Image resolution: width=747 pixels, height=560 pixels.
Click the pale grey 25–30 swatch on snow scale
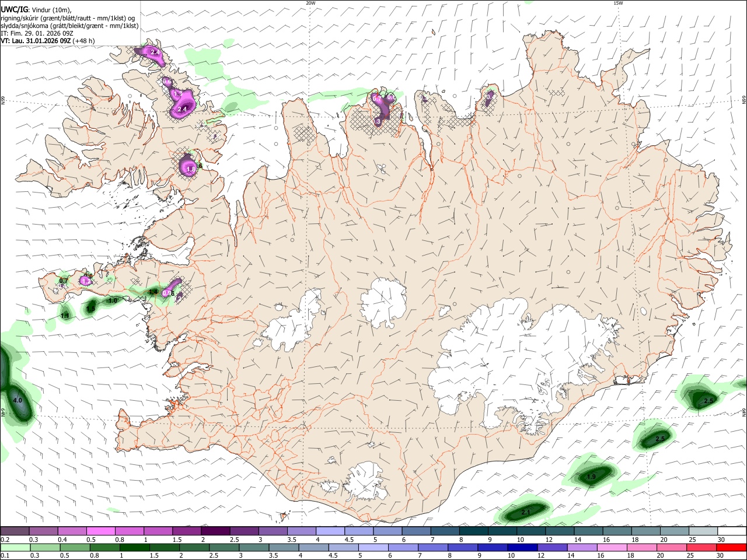pyautogui.click(x=703, y=531)
